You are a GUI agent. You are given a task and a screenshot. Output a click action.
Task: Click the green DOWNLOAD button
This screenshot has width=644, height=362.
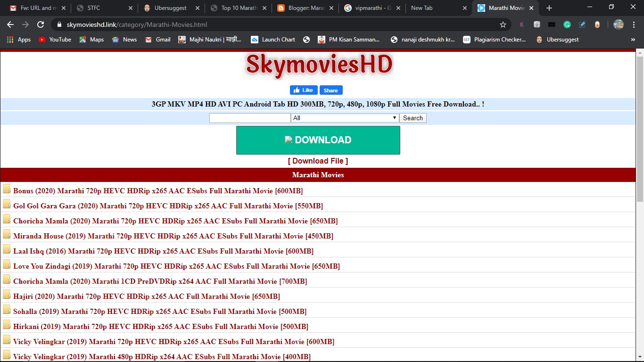coord(318,140)
